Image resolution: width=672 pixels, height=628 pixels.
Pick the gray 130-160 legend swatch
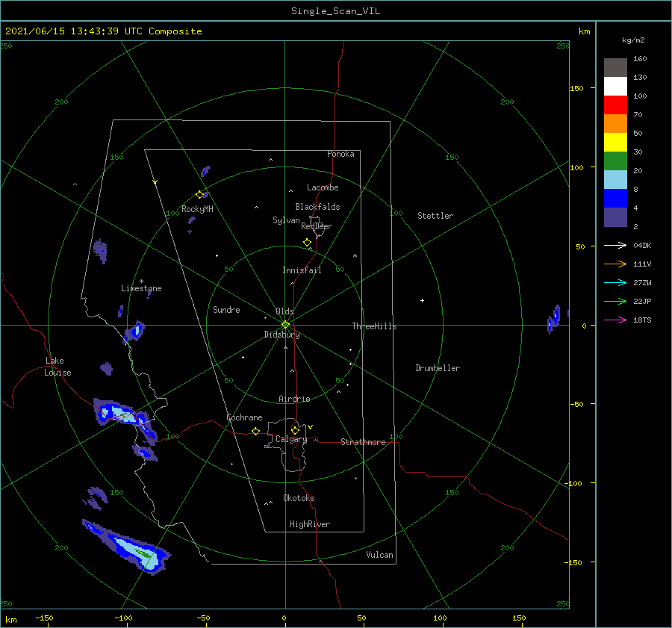(x=615, y=68)
